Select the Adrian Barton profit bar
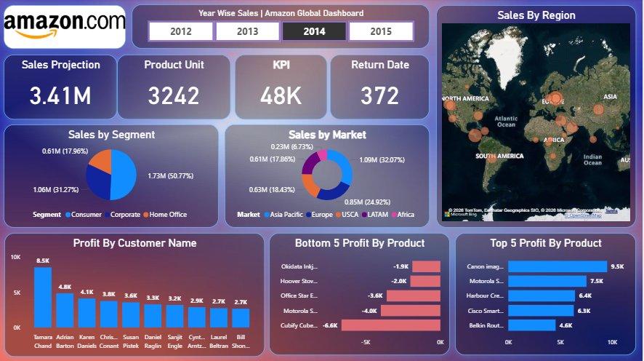 pos(65,311)
